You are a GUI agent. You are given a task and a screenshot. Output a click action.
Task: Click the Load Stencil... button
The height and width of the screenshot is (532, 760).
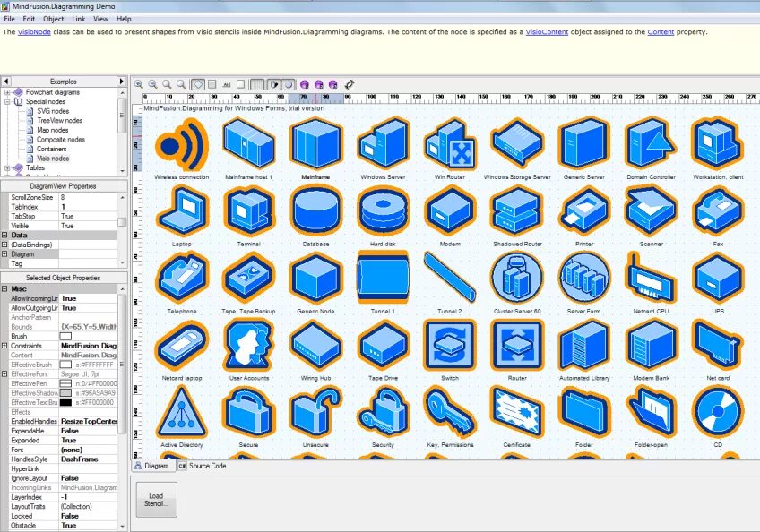[x=156, y=500]
